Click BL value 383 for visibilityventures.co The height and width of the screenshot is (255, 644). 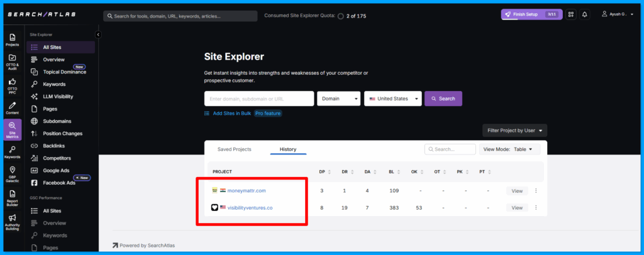tap(394, 208)
